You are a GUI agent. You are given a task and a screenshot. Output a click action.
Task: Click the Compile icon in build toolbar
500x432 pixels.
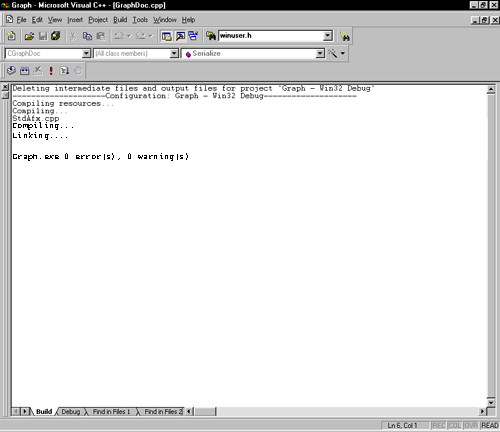pyautogui.click(x=11, y=70)
